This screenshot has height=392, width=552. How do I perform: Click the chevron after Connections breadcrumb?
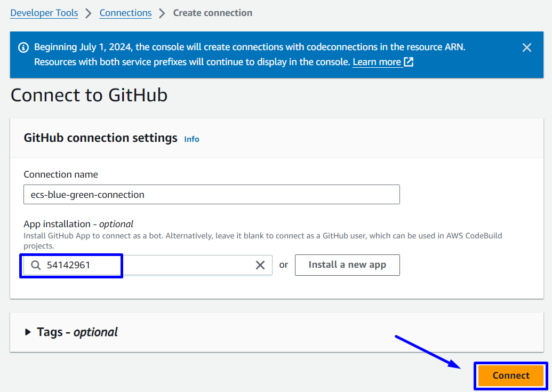162,13
